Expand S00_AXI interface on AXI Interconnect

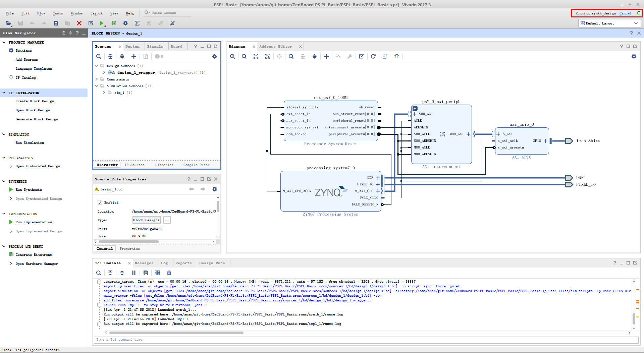pyautogui.click(x=415, y=114)
